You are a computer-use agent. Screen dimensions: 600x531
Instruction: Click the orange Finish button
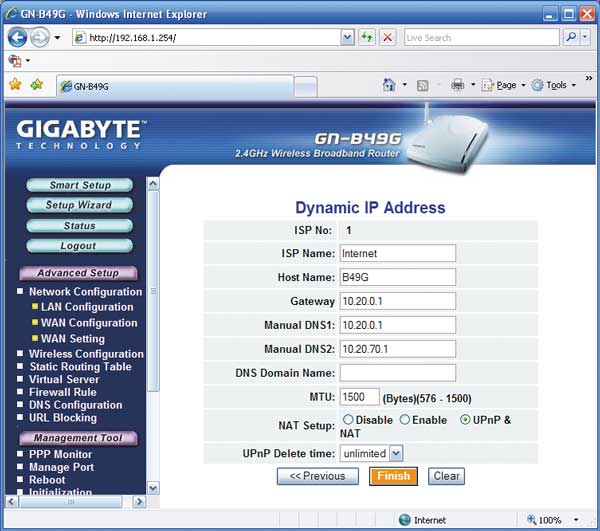(x=393, y=477)
